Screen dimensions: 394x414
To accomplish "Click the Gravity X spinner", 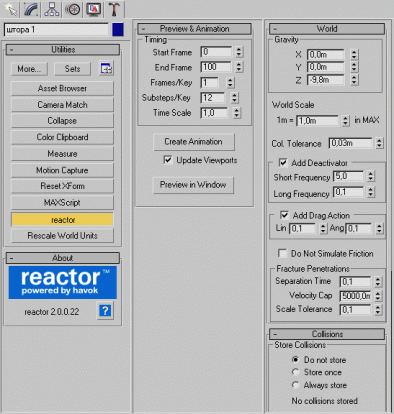I will coord(354,55).
